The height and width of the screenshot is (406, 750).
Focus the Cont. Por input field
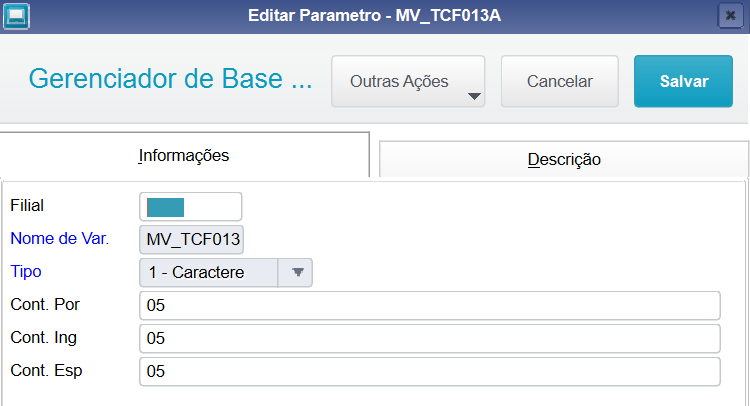[x=430, y=306]
